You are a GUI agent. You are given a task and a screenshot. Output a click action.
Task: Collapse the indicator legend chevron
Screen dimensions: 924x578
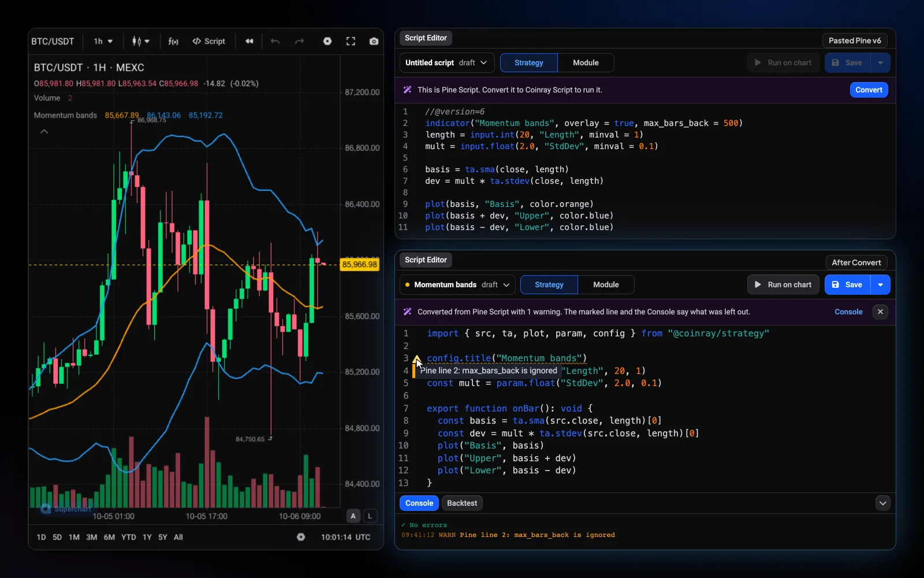point(44,132)
